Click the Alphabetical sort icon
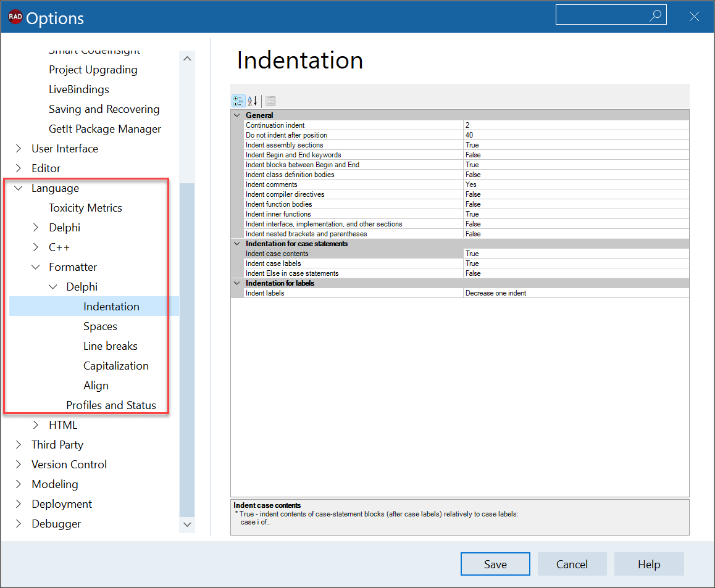 [252, 101]
